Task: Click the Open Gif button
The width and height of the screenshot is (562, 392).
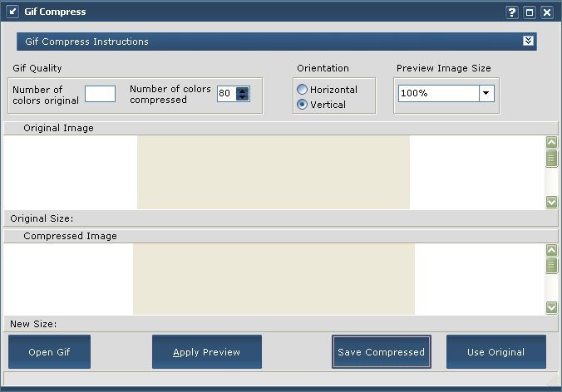Action: click(49, 352)
